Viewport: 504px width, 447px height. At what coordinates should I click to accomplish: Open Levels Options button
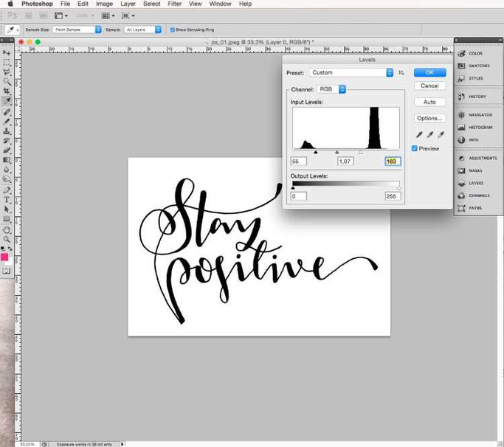(429, 118)
